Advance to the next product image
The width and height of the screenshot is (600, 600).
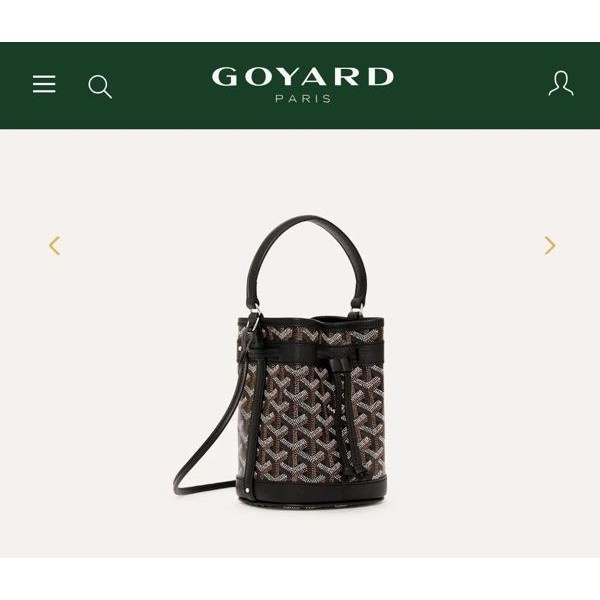pyautogui.click(x=550, y=245)
